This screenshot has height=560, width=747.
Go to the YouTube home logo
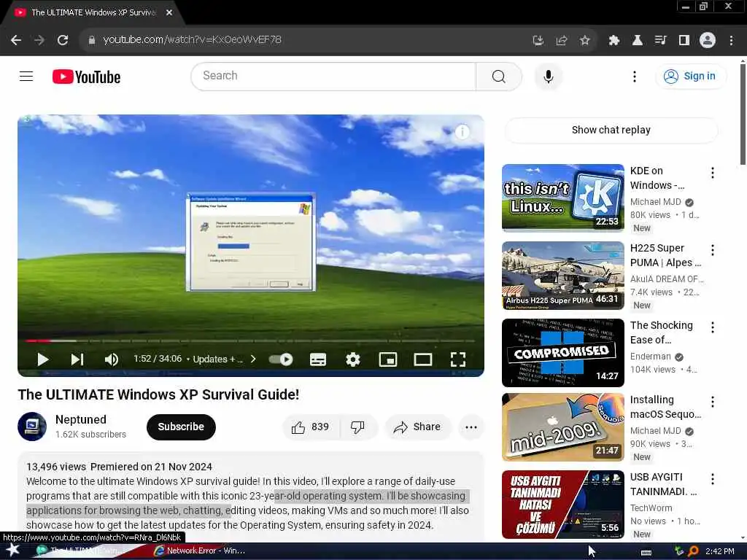[86, 77]
